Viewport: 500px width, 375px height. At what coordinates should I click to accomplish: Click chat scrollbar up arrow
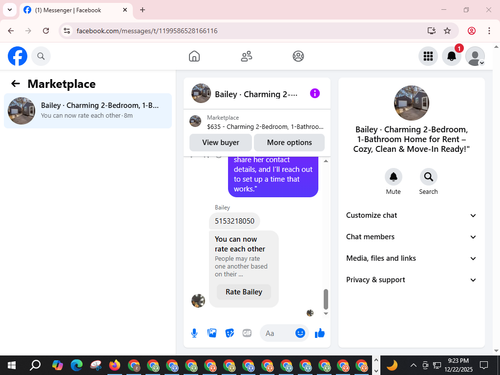pos(326,161)
